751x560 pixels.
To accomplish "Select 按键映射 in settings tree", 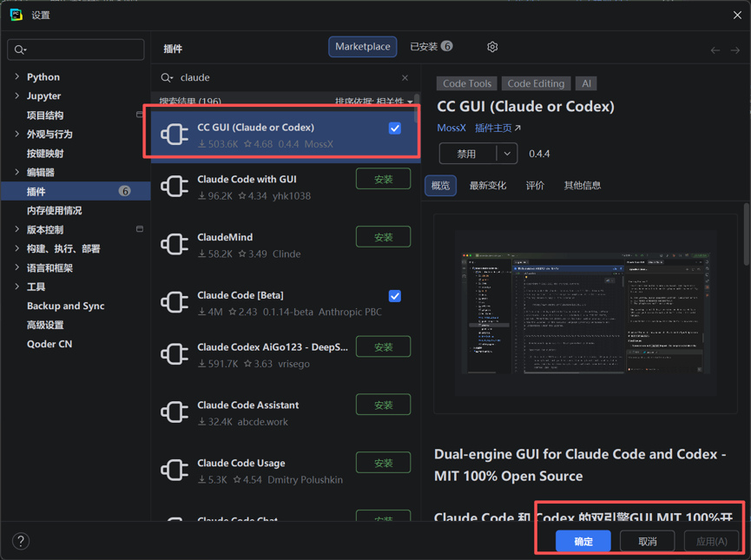I will pyautogui.click(x=45, y=154).
